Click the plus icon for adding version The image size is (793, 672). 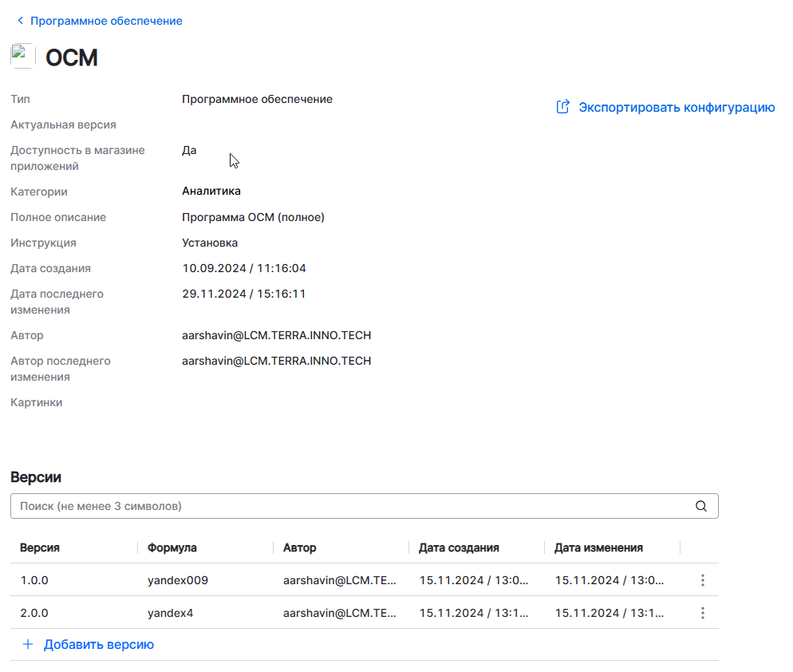[27, 644]
